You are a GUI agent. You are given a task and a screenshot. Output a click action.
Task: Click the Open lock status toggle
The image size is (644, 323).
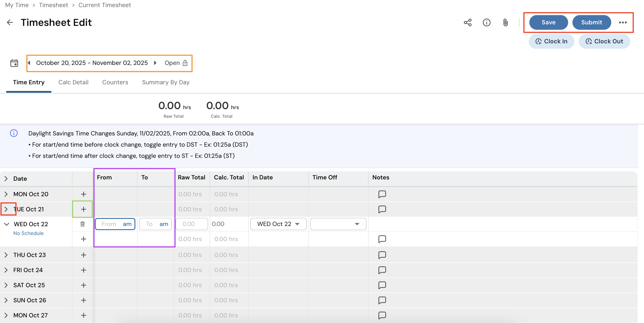[x=176, y=63]
